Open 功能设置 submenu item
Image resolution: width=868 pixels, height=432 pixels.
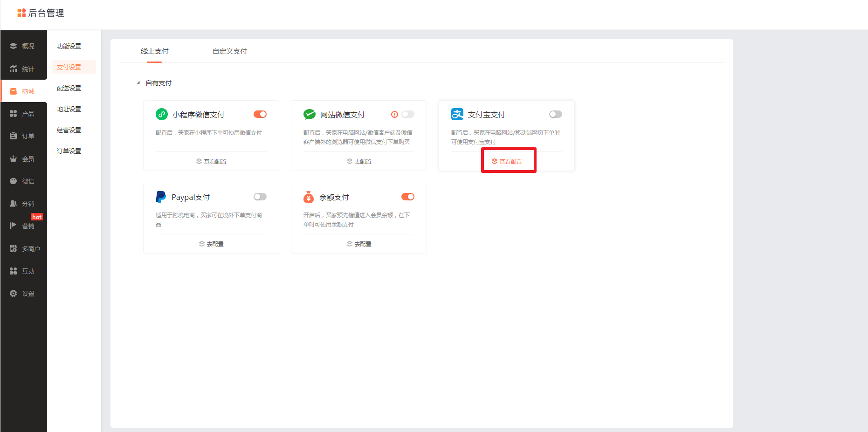pos(69,46)
